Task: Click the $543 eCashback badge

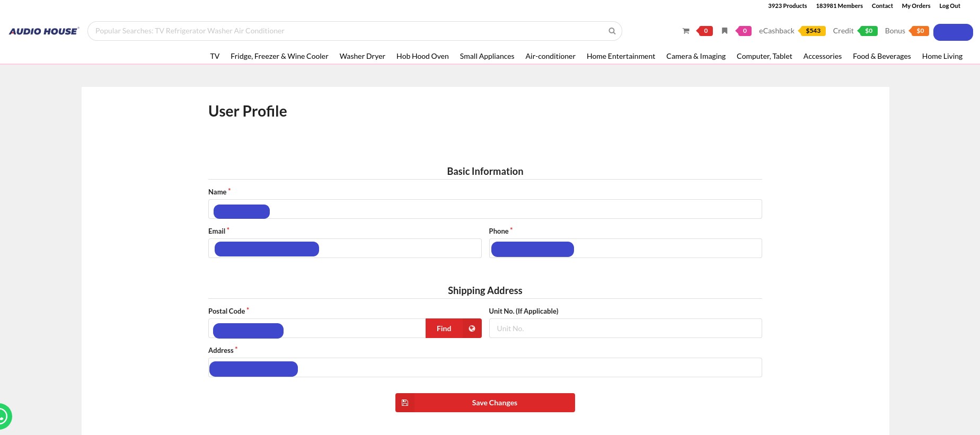Action: 813,31
